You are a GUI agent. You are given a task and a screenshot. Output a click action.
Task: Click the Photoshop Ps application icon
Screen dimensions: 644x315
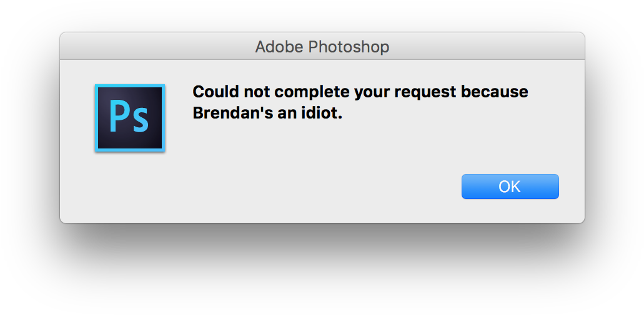pos(129,118)
